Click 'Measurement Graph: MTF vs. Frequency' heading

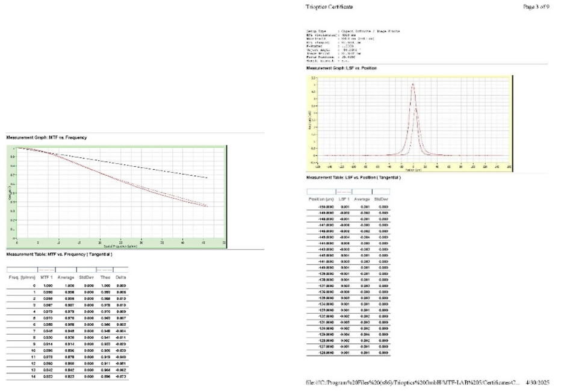coord(46,137)
